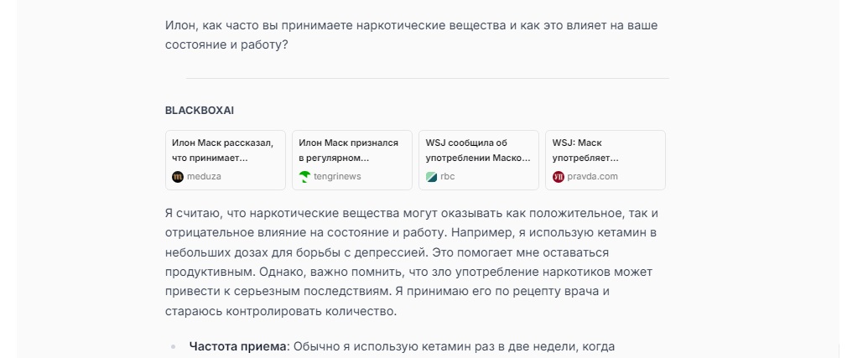Screen dimensions: 868x358
Task: Open source card 'Илон Маск рассказал, что принимает'
Action: pos(226,151)
